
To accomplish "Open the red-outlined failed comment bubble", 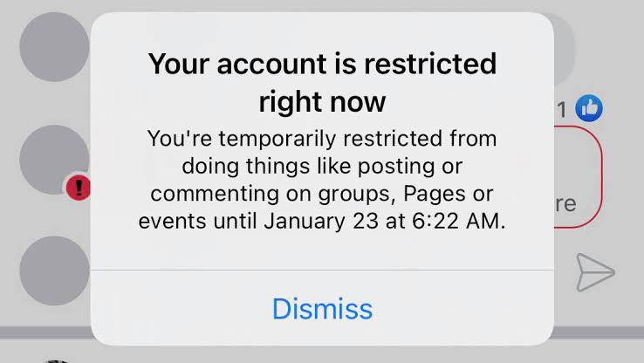I will (x=578, y=177).
